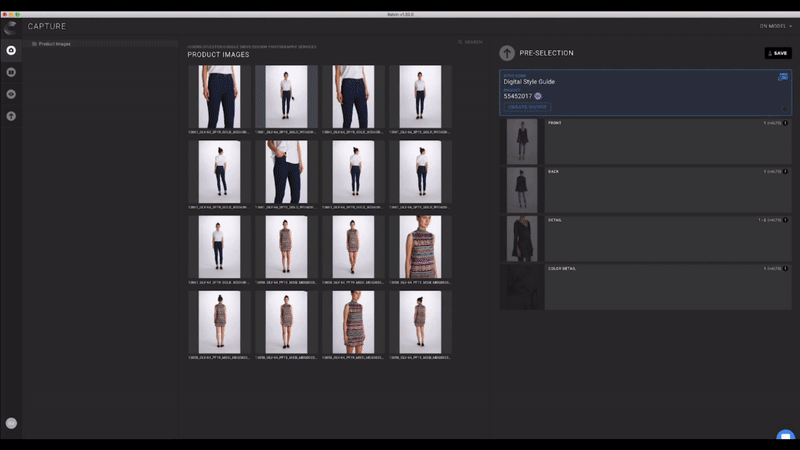Click the small circle at style guide card corner
Screen dimensions: 800x450
785,109
